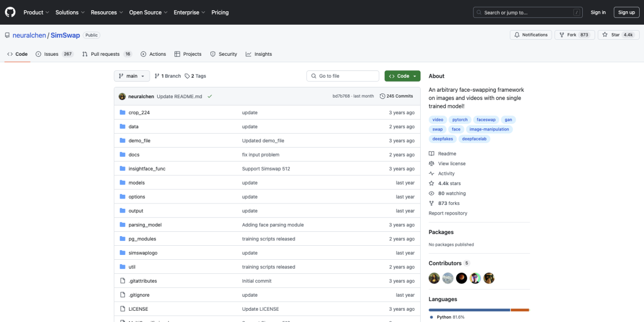Click neuralchen's avatar in commit bar

click(x=122, y=97)
